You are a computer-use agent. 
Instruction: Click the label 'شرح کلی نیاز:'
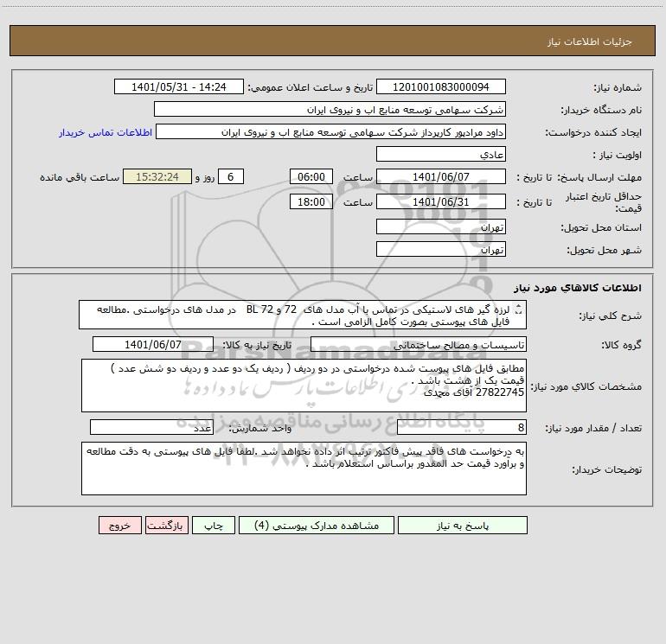pos(611,316)
